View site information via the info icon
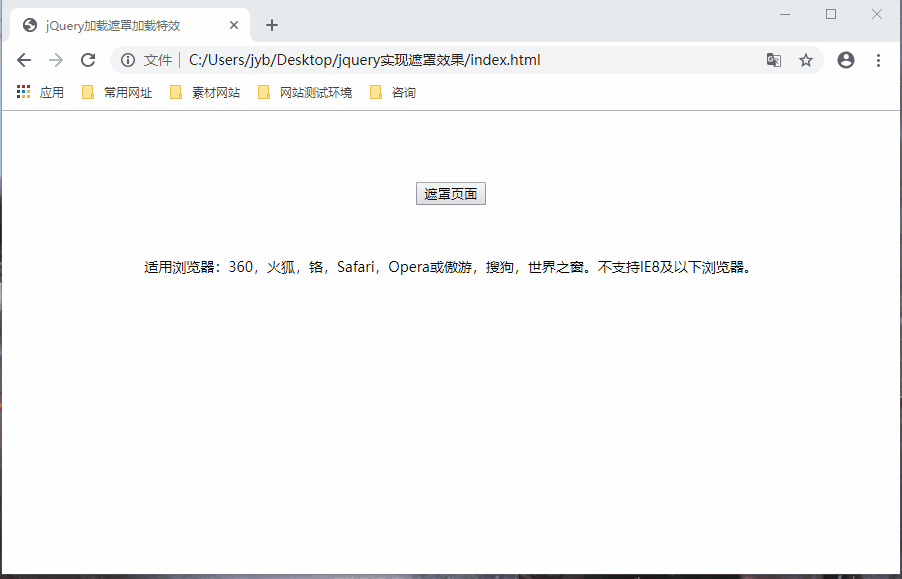This screenshot has height=579, width=902. point(128,60)
